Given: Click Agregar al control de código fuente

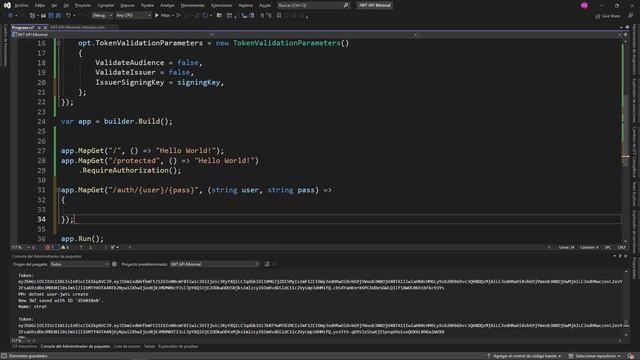Looking at the screenshot, I should point(524,356).
